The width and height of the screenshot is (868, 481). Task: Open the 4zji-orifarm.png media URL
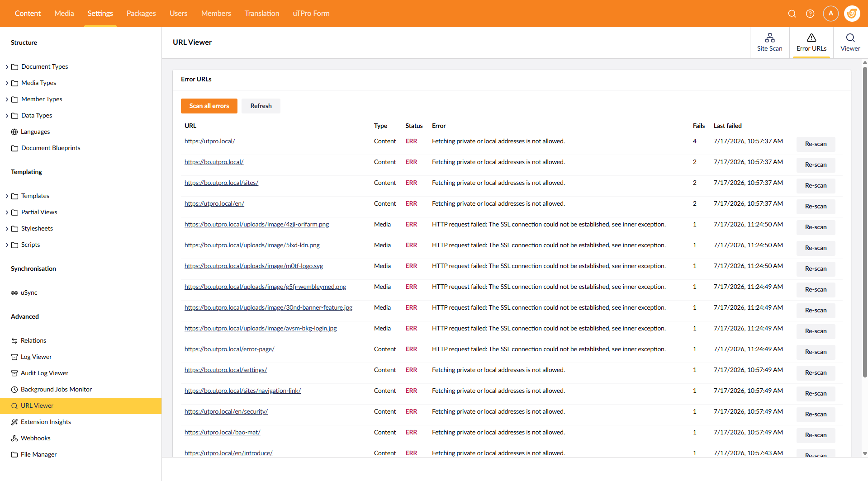256,225
